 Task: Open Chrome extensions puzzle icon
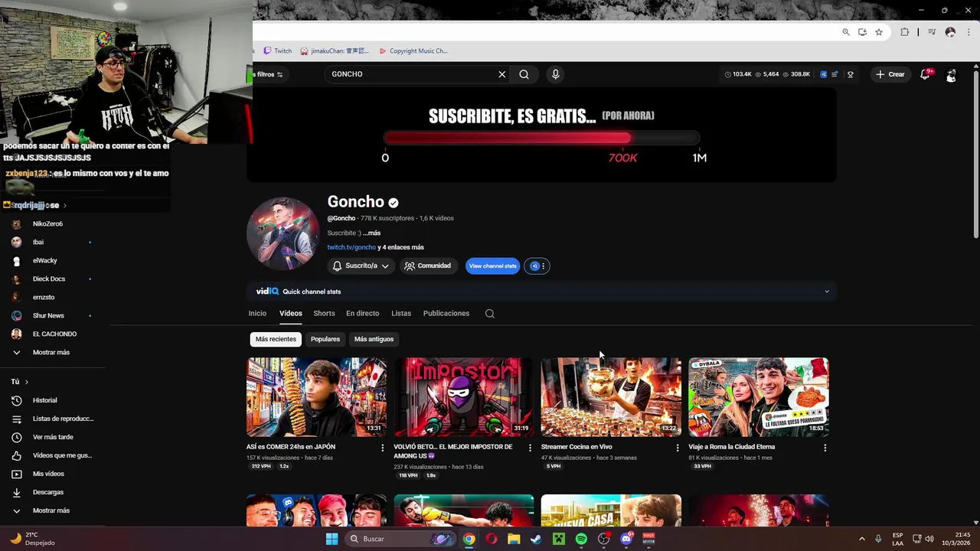pos(904,32)
